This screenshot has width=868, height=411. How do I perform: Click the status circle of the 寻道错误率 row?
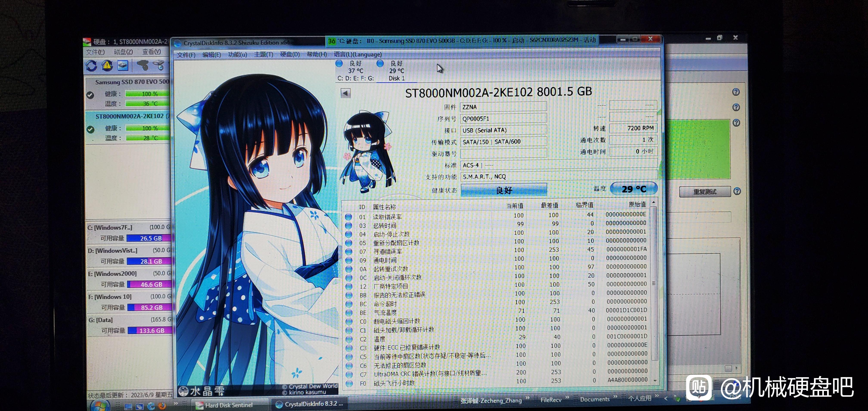[x=349, y=252]
